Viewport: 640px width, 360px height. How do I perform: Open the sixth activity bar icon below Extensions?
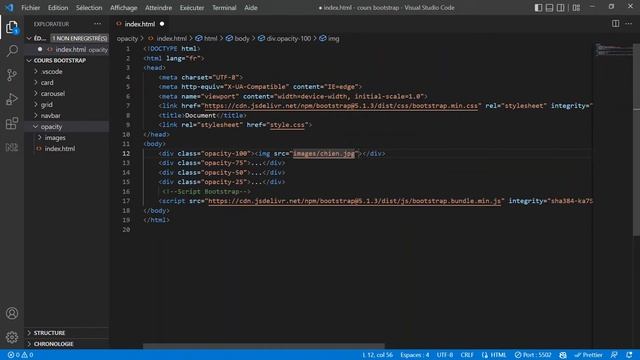[x=12, y=147]
